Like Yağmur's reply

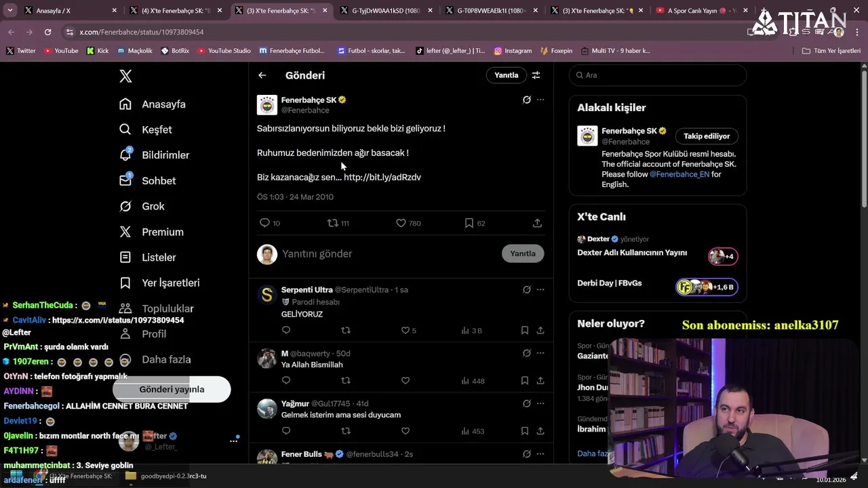[405, 431]
